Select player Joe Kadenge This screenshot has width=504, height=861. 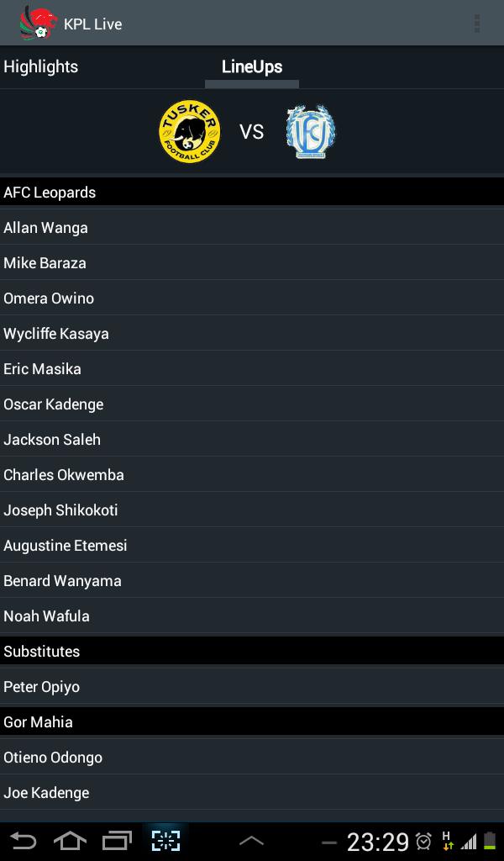[252, 792]
